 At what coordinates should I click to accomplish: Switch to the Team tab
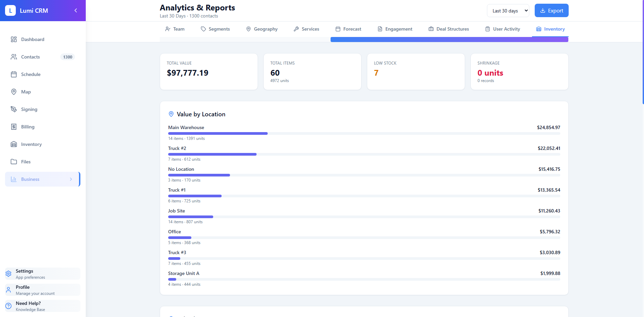click(x=175, y=29)
